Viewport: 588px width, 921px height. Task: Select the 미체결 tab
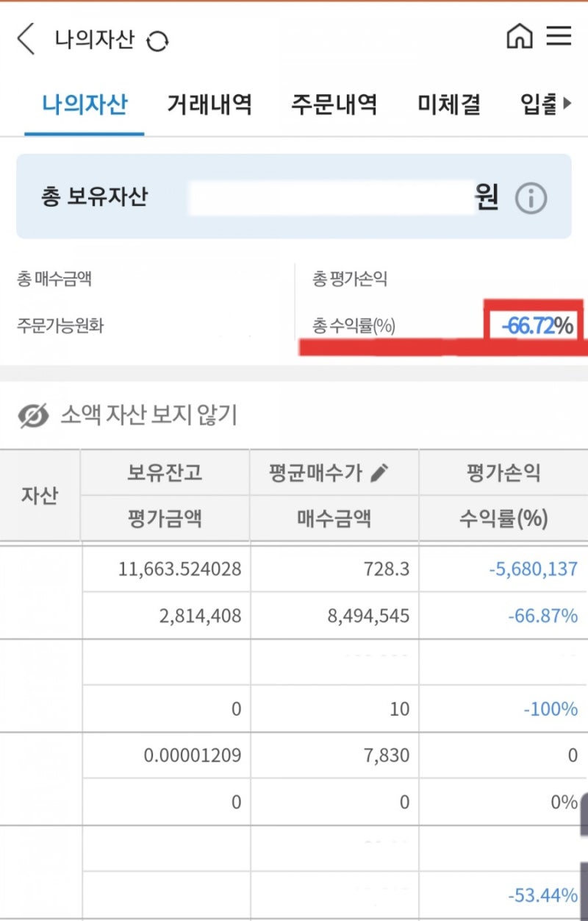click(449, 104)
